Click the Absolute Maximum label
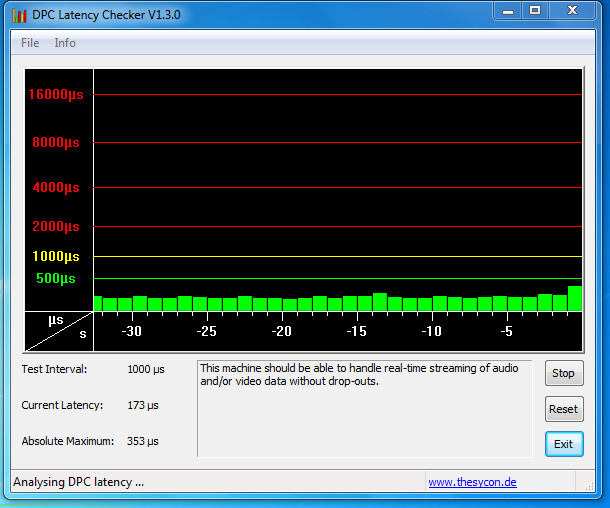 (68, 441)
